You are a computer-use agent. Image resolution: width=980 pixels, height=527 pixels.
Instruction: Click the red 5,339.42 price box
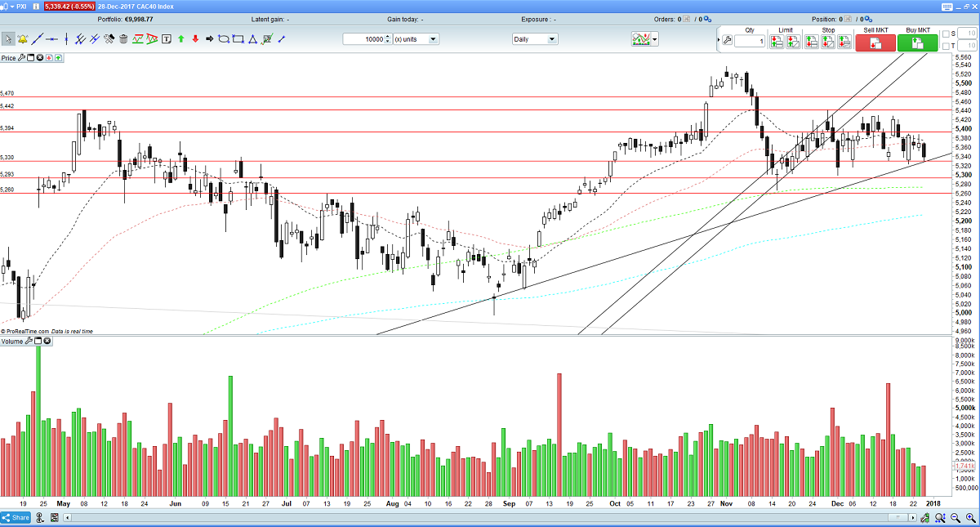click(x=69, y=7)
